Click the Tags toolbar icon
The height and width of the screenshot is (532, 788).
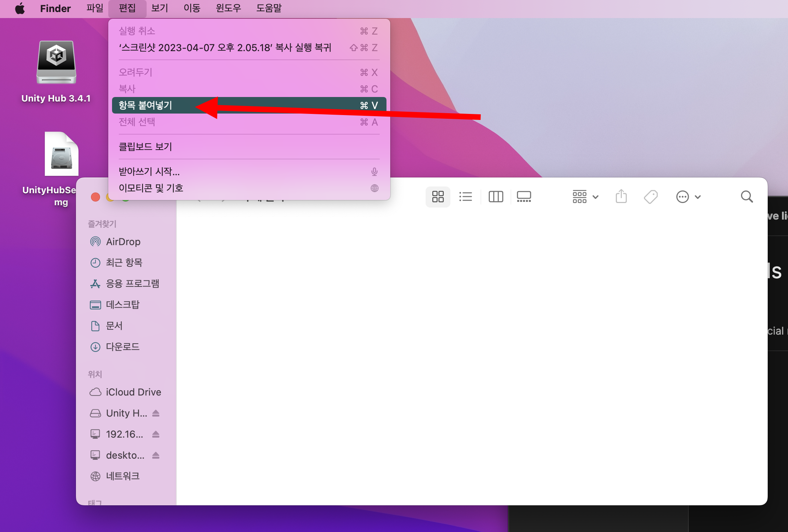[650, 197]
